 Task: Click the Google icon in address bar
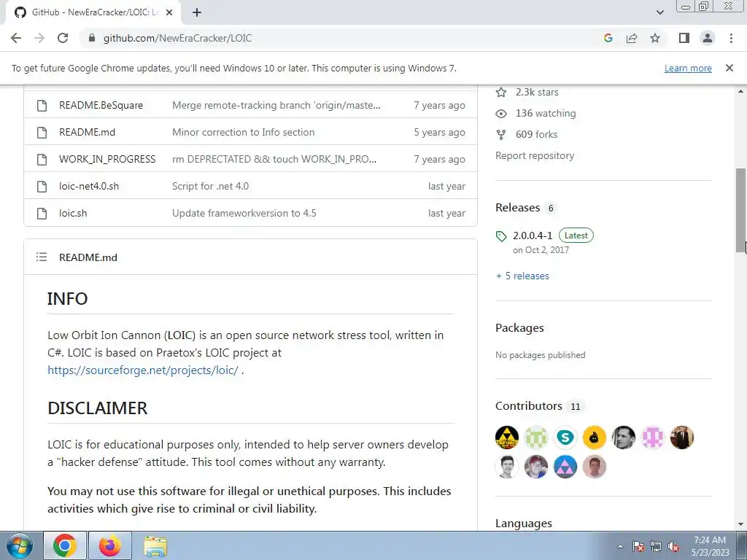pyautogui.click(x=608, y=38)
